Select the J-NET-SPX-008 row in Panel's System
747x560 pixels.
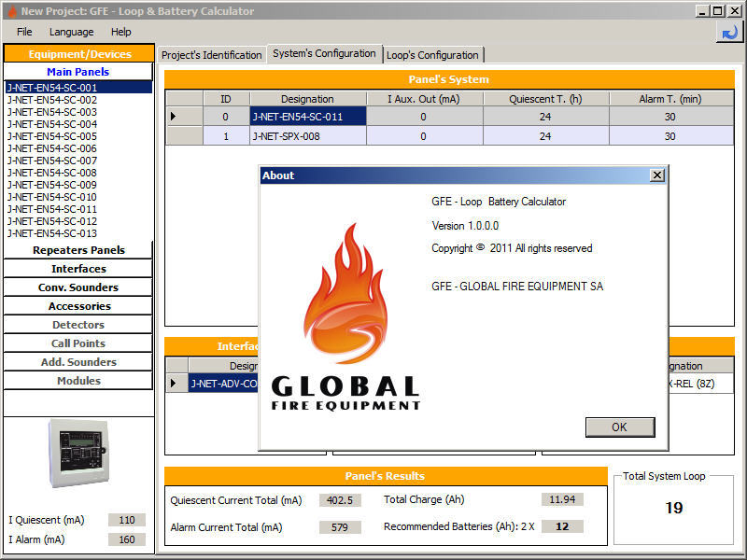click(308, 135)
